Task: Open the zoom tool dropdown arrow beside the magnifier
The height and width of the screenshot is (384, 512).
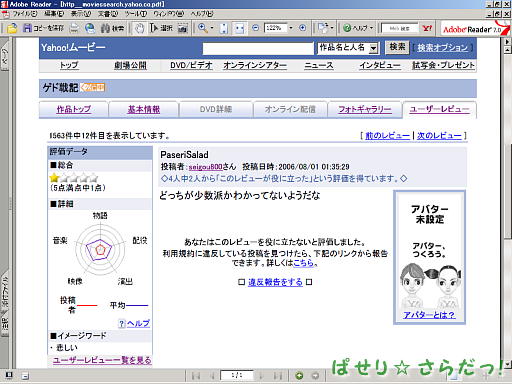Action: pyautogui.click(x=212, y=28)
